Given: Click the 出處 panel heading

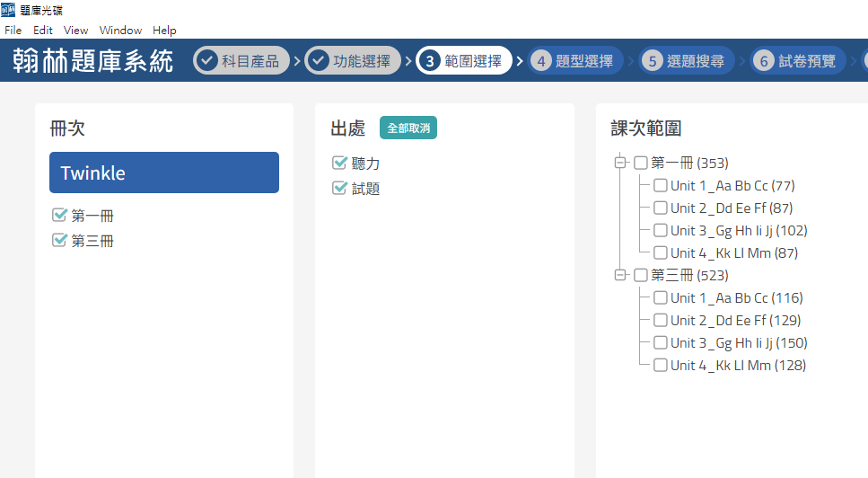Looking at the screenshot, I should click(347, 128).
